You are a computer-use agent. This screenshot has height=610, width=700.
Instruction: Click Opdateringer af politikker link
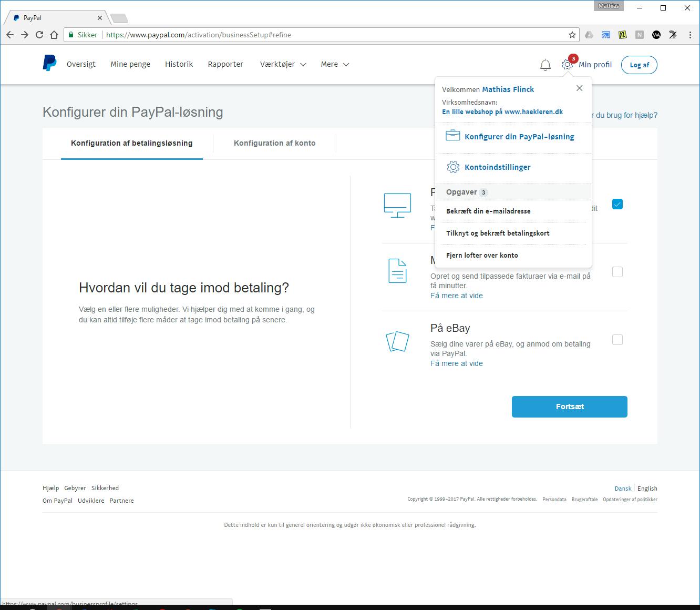(x=630, y=500)
